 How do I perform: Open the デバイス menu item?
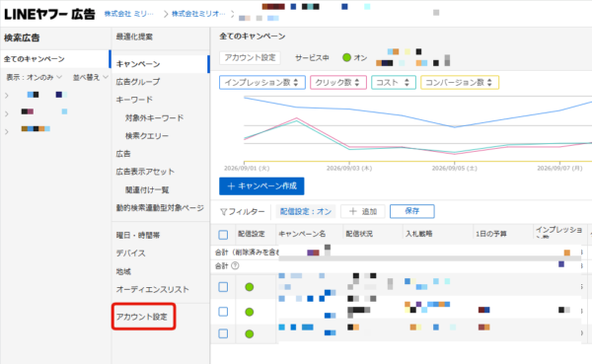pos(130,253)
